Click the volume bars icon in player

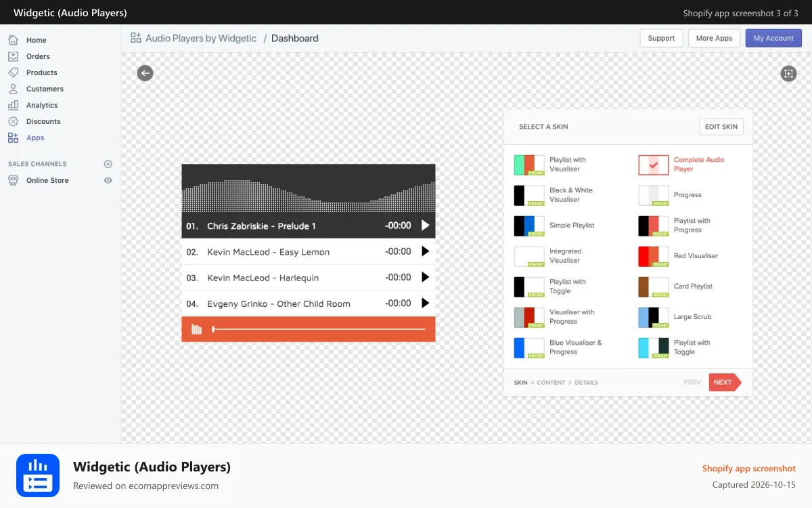click(197, 329)
